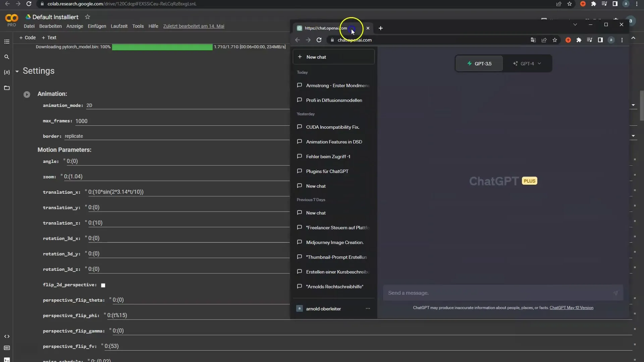Open side panel icon in ChatGPT window
Image resolution: width=644 pixels, height=362 pixels.
[600, 40]
